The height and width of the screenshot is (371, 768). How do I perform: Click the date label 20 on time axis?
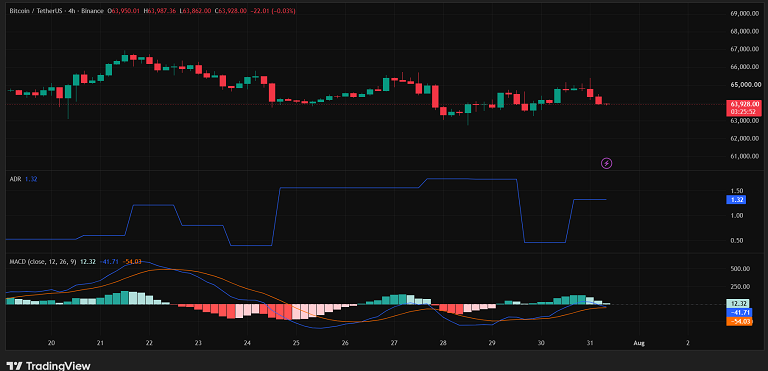[51, 343]
